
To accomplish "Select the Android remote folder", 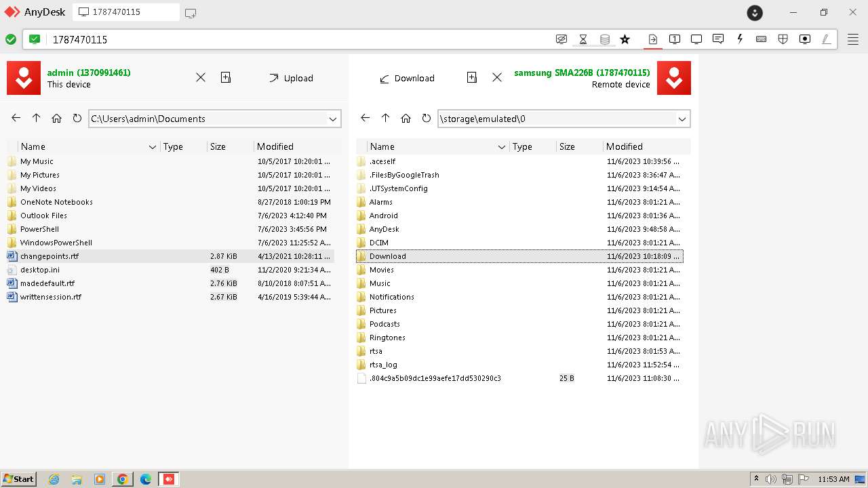I will click(519, 216).
